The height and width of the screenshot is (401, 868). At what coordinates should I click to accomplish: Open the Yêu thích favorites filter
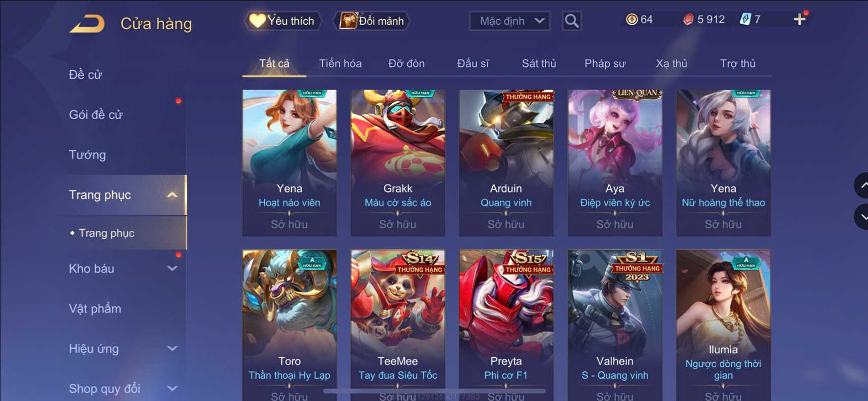(282, 21)
